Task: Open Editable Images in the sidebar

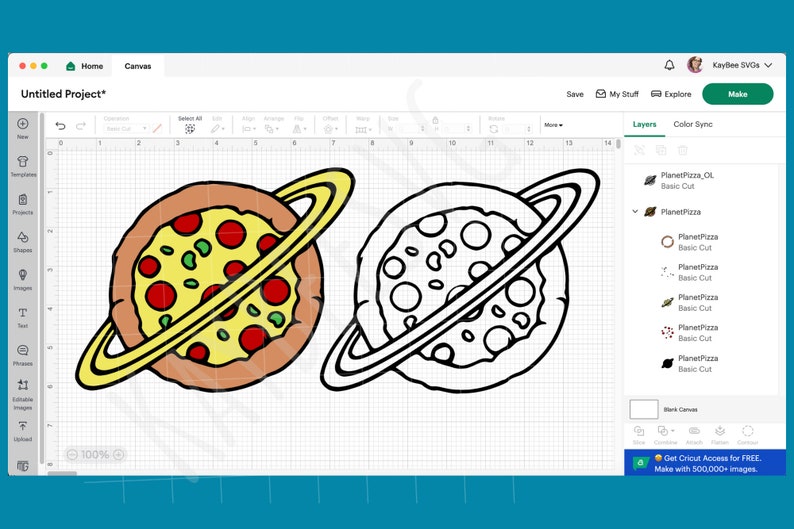Action: click(x=23, y=395)
